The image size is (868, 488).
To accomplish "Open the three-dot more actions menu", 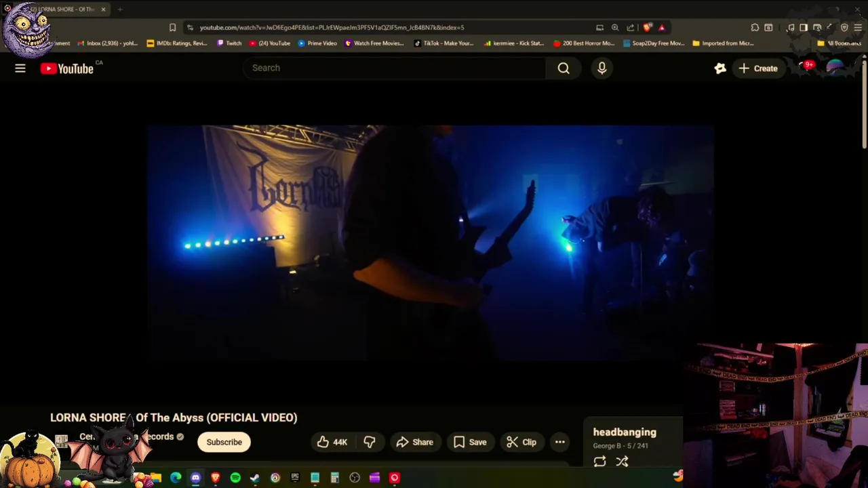I will pyautogui.click(x=560, y=442).
